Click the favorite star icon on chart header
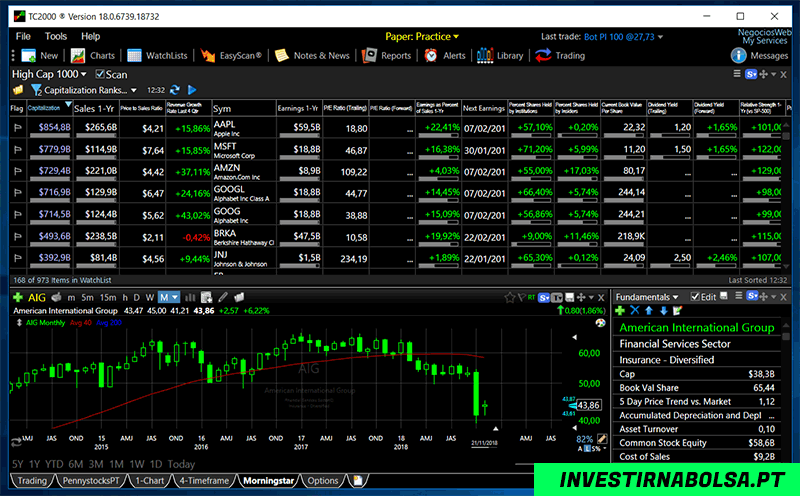Image resolution: width=800 pixels, height=496 pixels. pyautogui.click(x=509, y=297)
